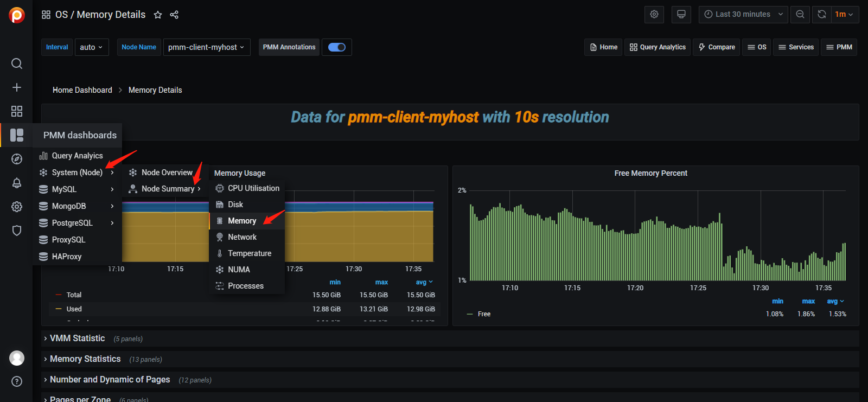Screen dimensions: 868x402
Task: Zoom out time range with magnifier icon
Action: [800, 15]
